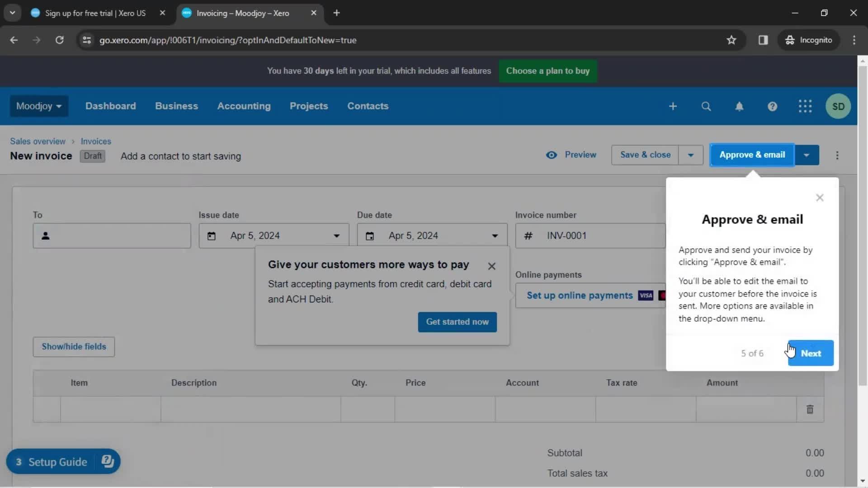Open the Due date picker dropdown
868x488 pixels.
(495, 236)
